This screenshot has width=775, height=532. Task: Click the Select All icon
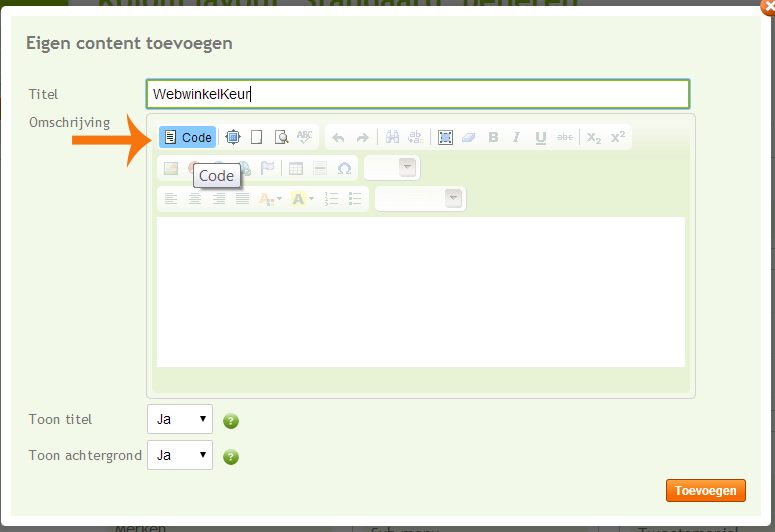[445, 137]
